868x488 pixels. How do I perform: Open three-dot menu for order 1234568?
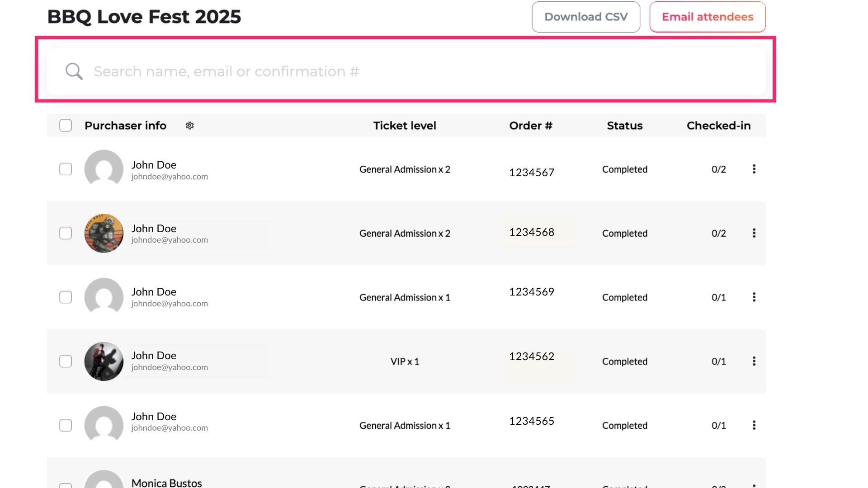coord(754,233)
